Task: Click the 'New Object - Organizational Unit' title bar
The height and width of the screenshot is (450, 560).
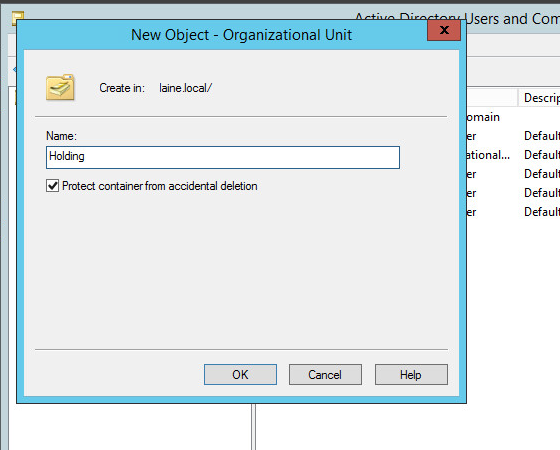Action: coord(241,35)
